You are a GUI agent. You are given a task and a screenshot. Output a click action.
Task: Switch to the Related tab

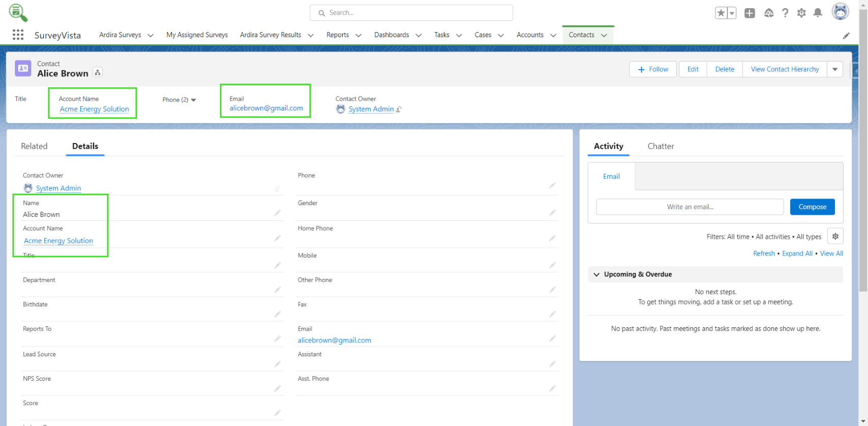tap(34, 146)
